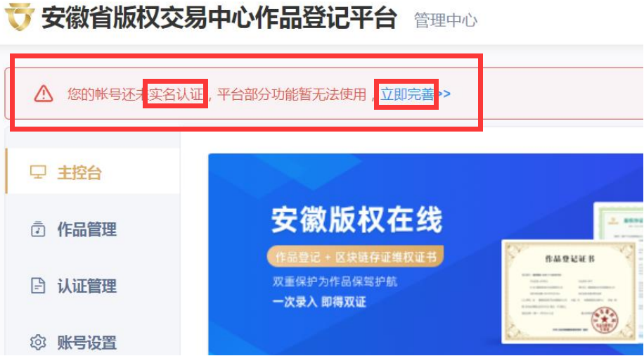Open the 账号设置 menu item
Image resolution: width=644 pixels, height=356 pixels.
tap(93, 343)
